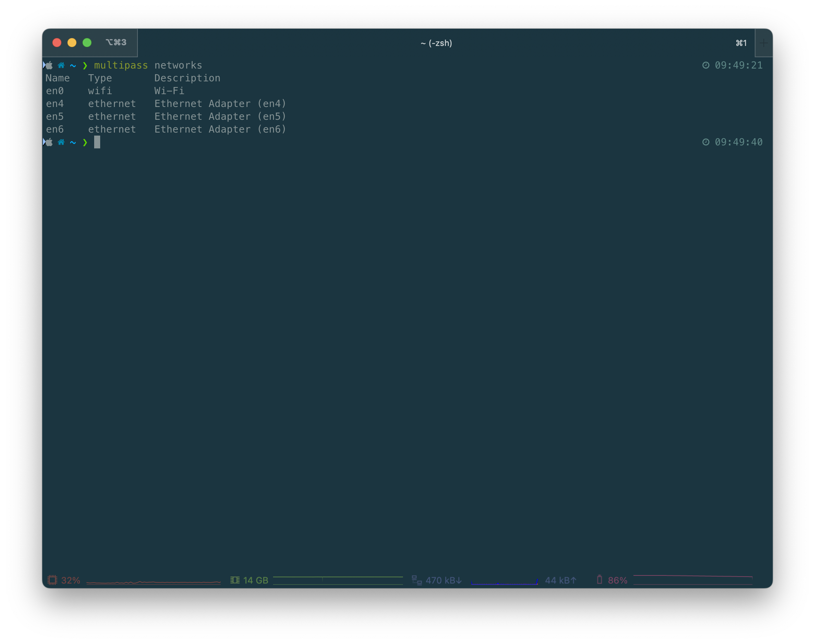Click the 09:49:40 timestamp
This screenshot has height=644, width=815.
point(739,142)
